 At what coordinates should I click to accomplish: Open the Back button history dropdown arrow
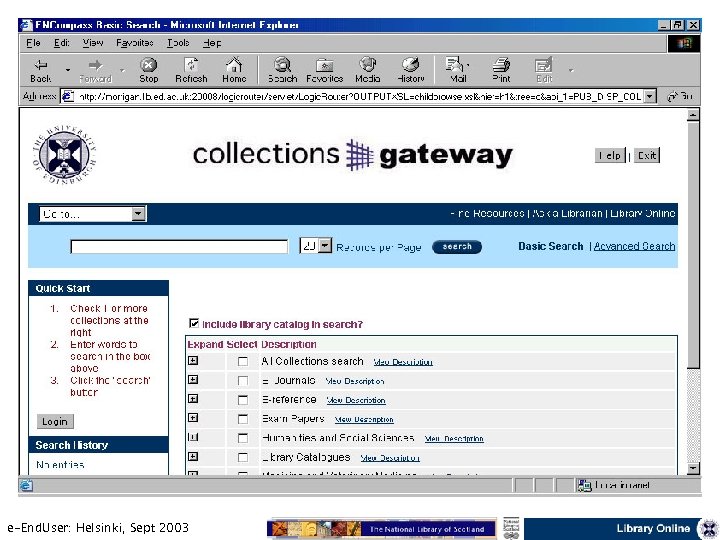[x=68, y=70]
